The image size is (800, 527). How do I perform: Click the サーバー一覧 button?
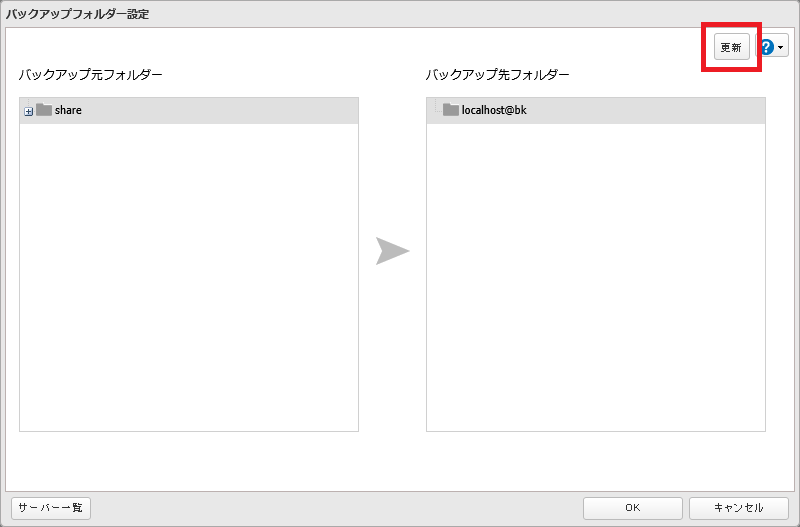coord(51,508)
